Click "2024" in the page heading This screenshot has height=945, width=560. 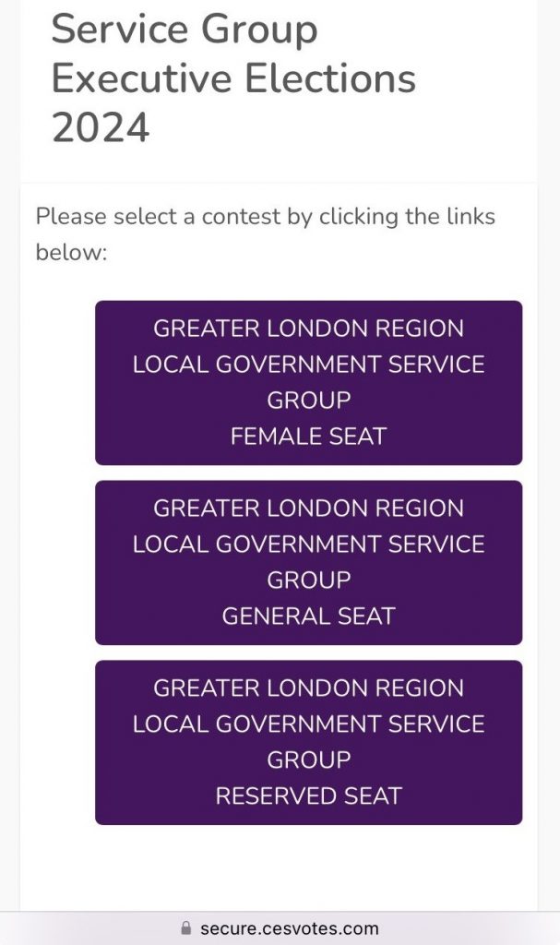coord(101,127)
